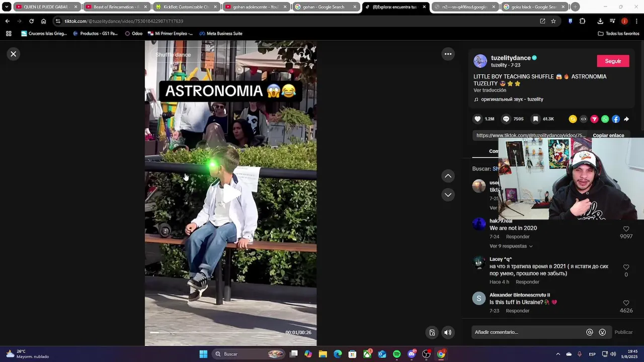Open the three-dot video options menu
This screenshot has width=644, height=362.
448,54
